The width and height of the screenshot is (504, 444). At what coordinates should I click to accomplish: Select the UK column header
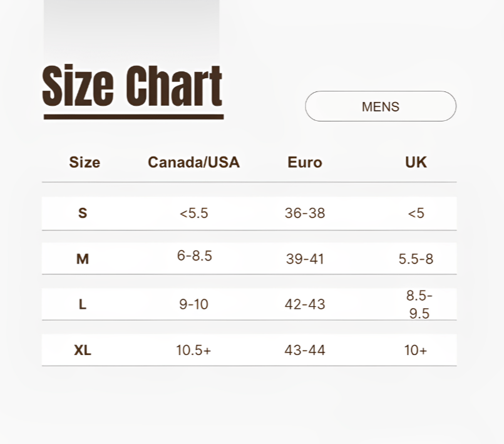tap(416, 162)
